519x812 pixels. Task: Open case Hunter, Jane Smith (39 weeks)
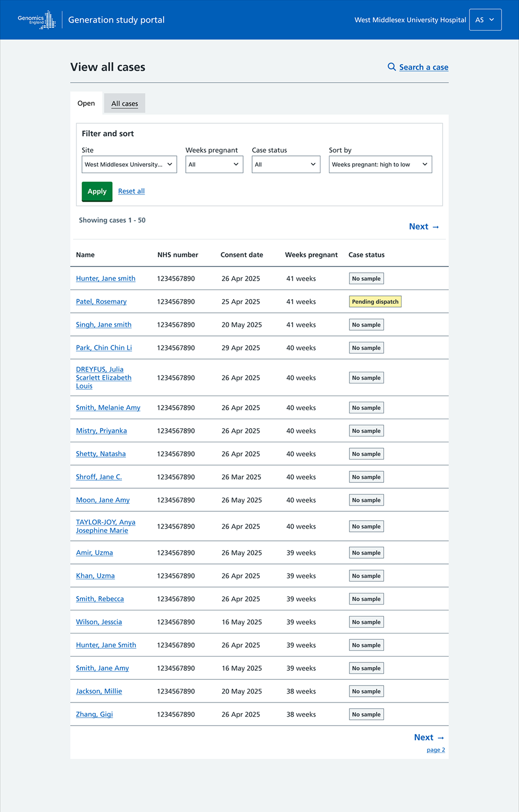[106, 645]
